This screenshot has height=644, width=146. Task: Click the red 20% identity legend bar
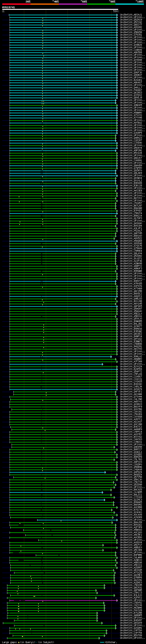16,4
